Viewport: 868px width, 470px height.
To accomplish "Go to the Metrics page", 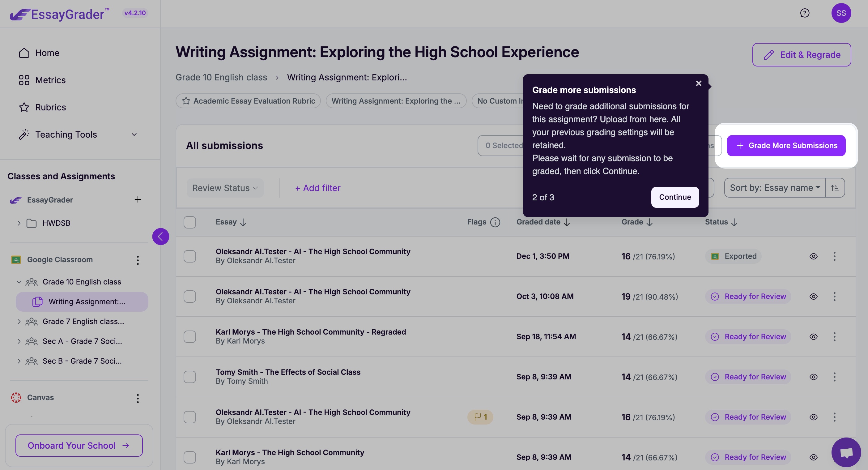I will click(x=50, y=80).
